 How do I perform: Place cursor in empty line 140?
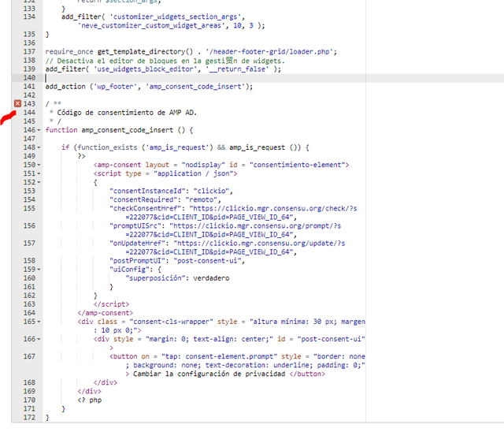(273, 78)
